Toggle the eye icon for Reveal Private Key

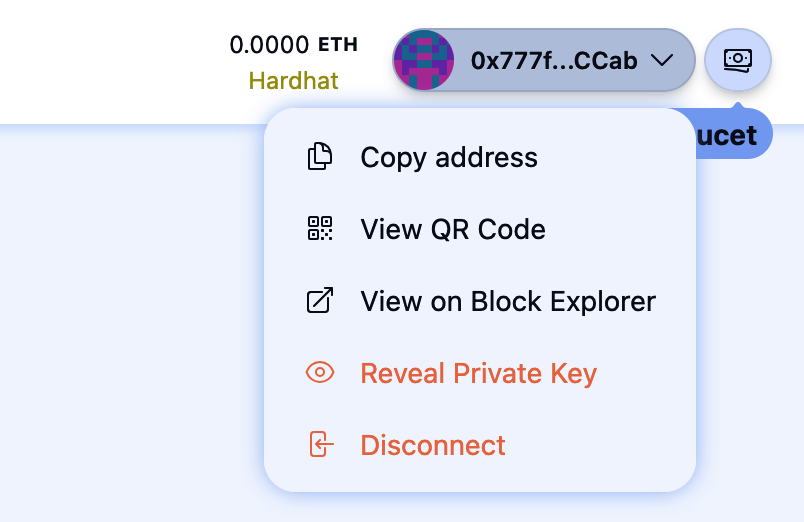[319, 373]
